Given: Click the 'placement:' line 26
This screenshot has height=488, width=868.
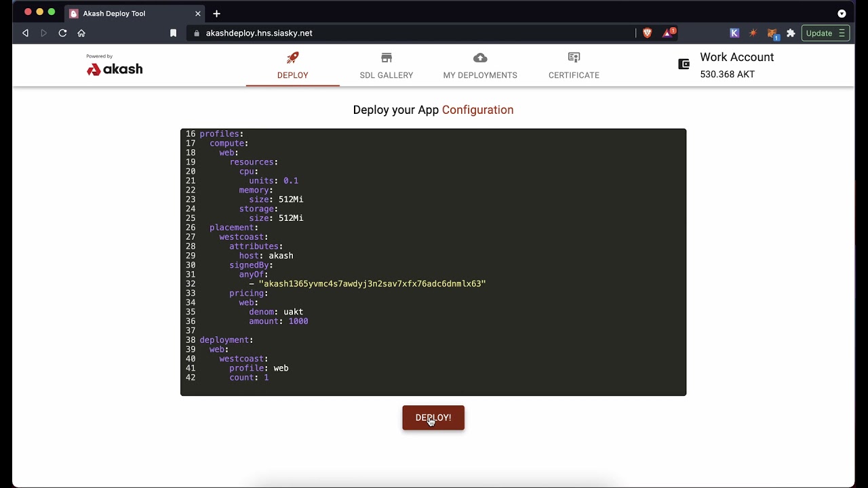Looking at the screenshot, I should click(234, 228).
